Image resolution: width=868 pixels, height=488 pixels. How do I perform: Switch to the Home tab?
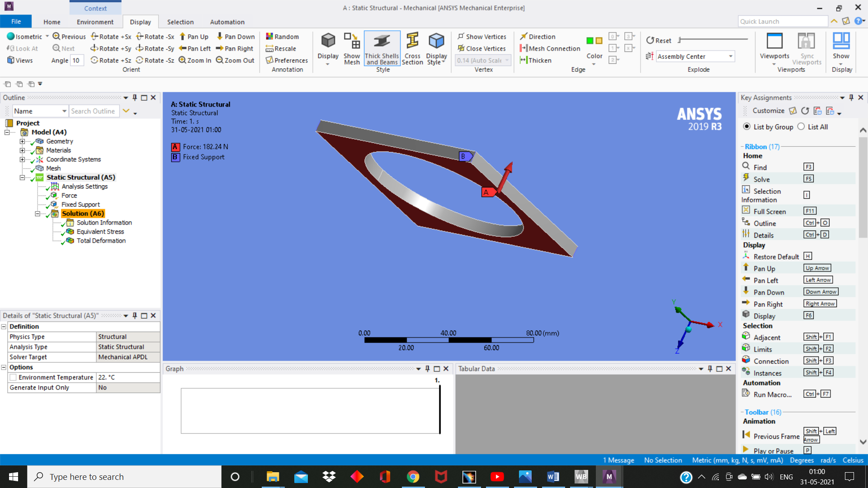[52, 22]
